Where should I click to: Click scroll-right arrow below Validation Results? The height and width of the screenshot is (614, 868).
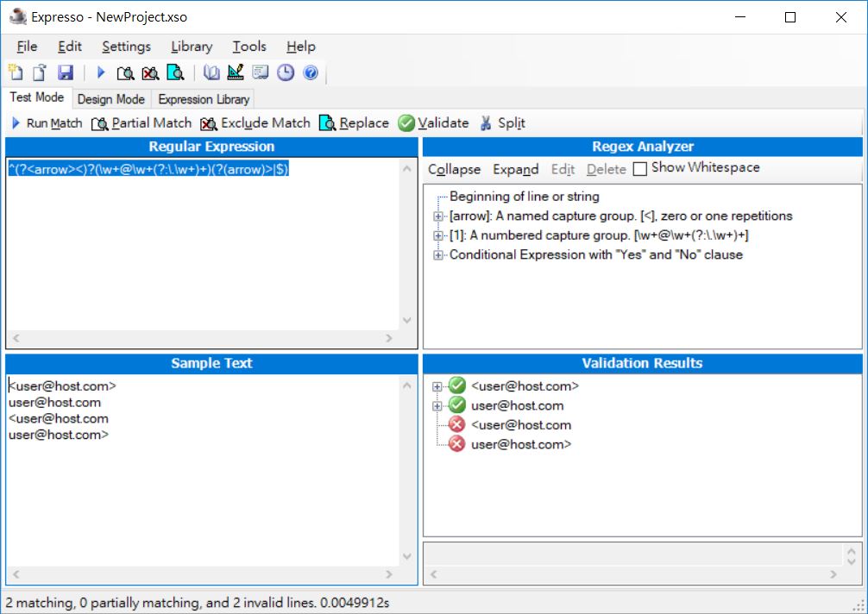click(833, 574)
